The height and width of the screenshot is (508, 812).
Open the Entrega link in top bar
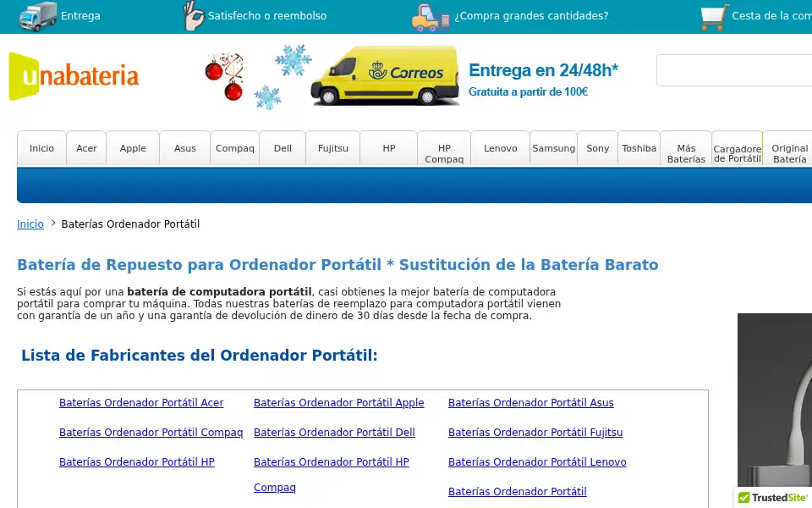tap(80, 15)
